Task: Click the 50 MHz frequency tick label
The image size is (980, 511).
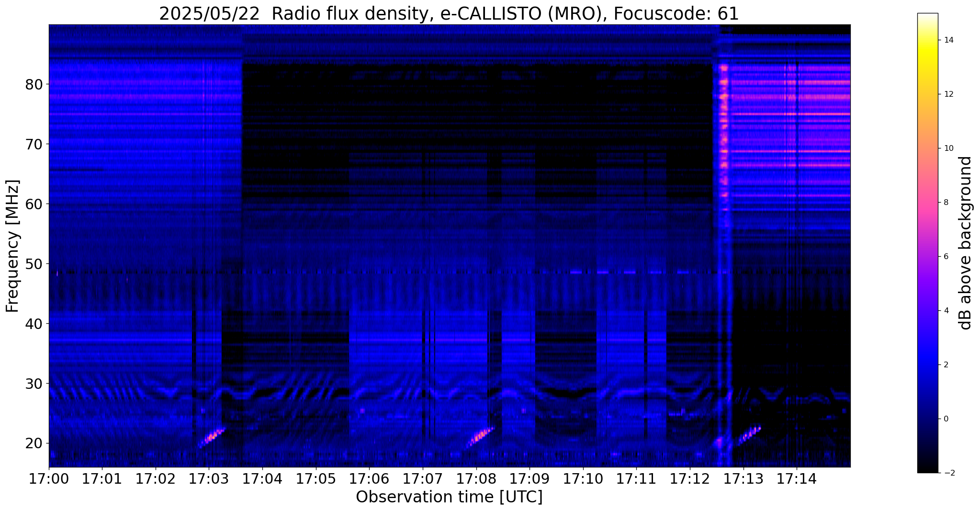Action: [34, 263]
